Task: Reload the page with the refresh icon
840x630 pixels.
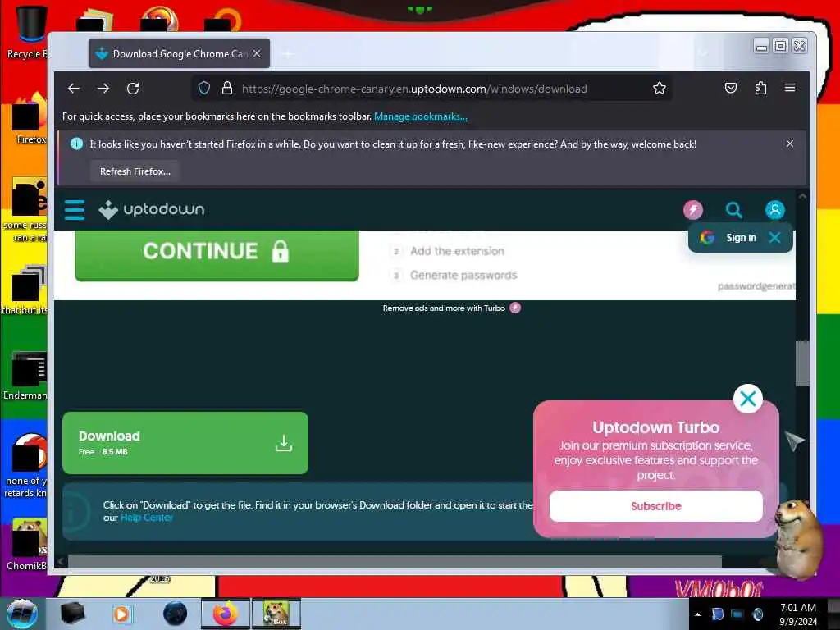Action: [x=133, y=89]
